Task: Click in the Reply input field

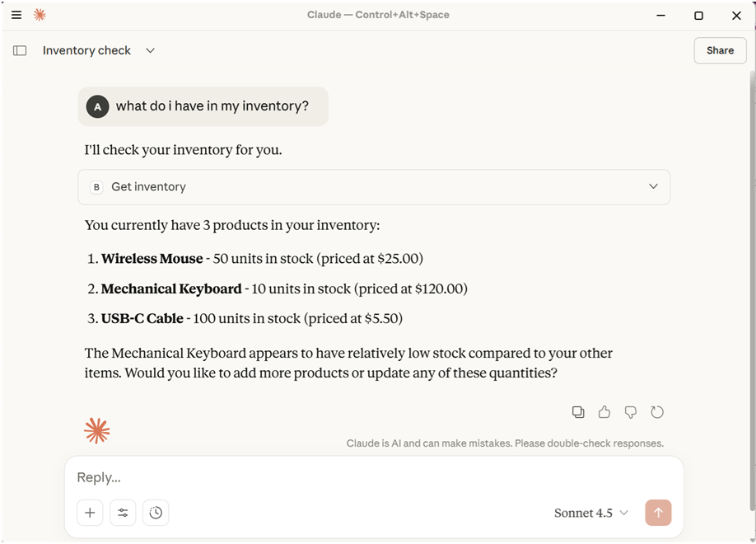Action: [x=371, y=478]
